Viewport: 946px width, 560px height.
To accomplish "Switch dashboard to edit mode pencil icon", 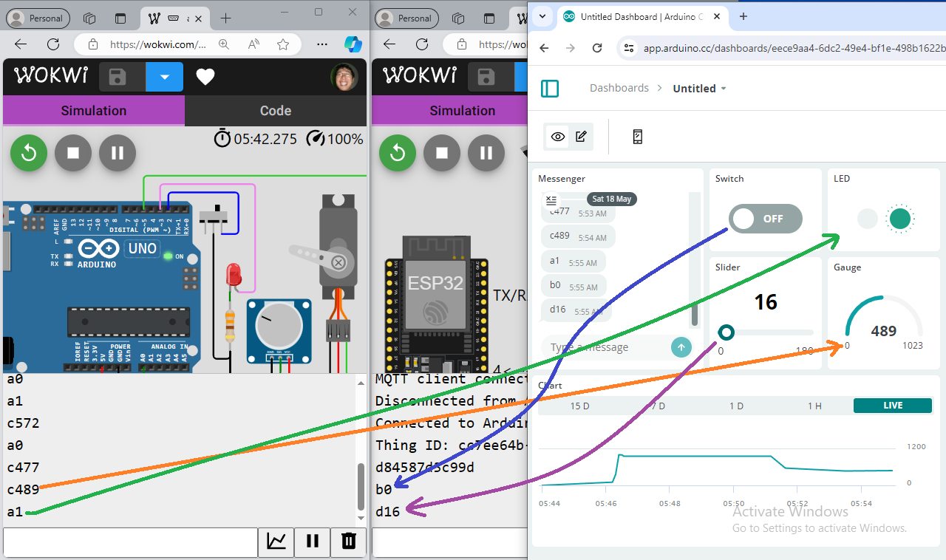I will [581, 137].
